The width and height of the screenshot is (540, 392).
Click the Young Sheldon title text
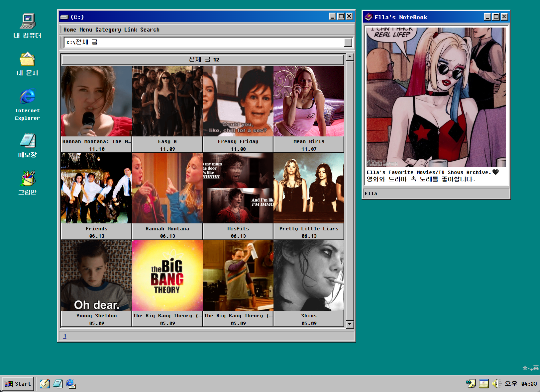coord(96,316)
